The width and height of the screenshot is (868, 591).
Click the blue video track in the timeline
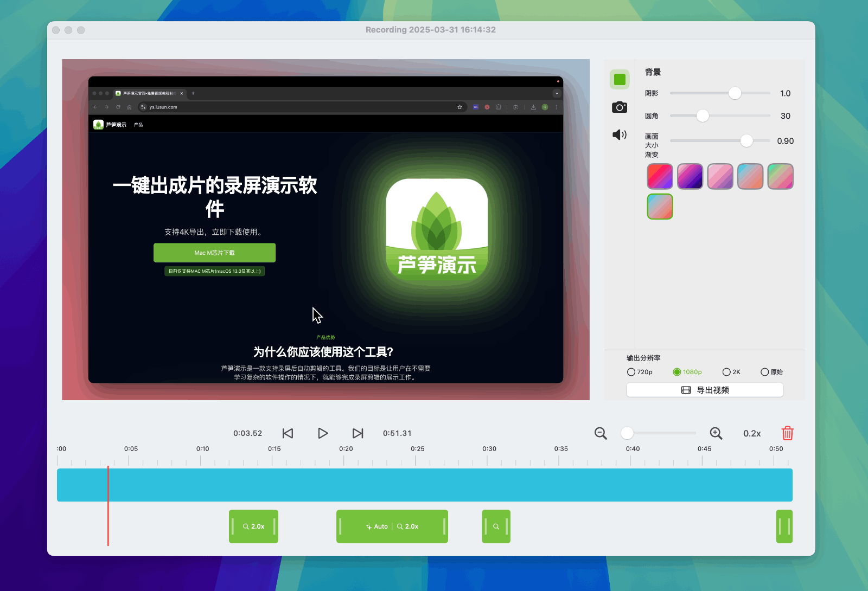[425, 485]
